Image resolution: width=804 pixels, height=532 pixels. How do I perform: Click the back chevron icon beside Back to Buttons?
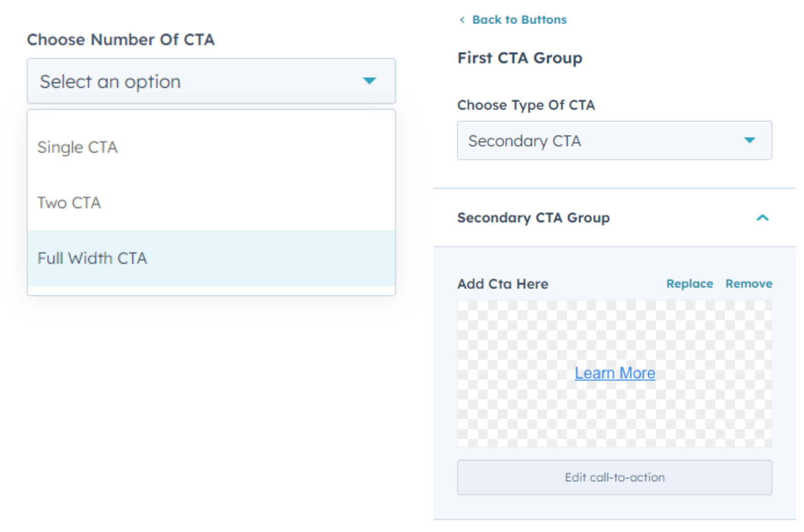(462, 20)
